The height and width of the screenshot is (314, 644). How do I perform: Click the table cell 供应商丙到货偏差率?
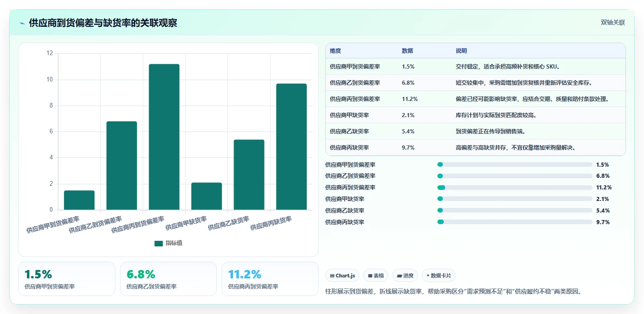(355, 99)
